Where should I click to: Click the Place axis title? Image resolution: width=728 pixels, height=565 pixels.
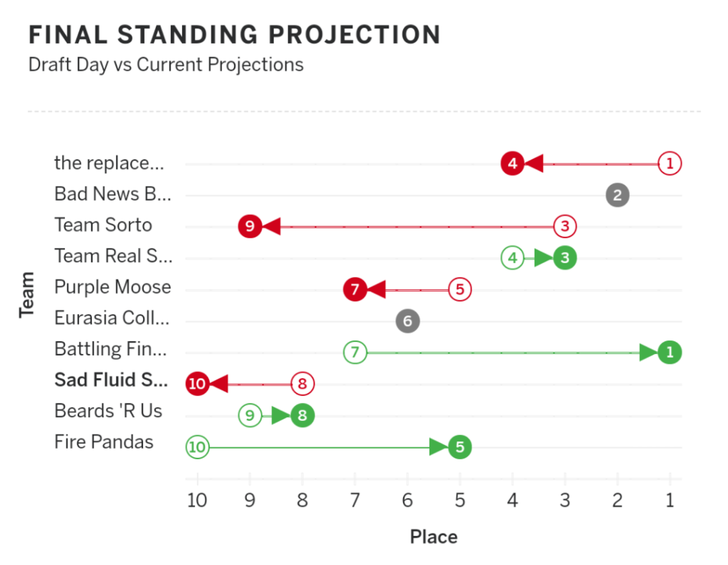(434, 537)
